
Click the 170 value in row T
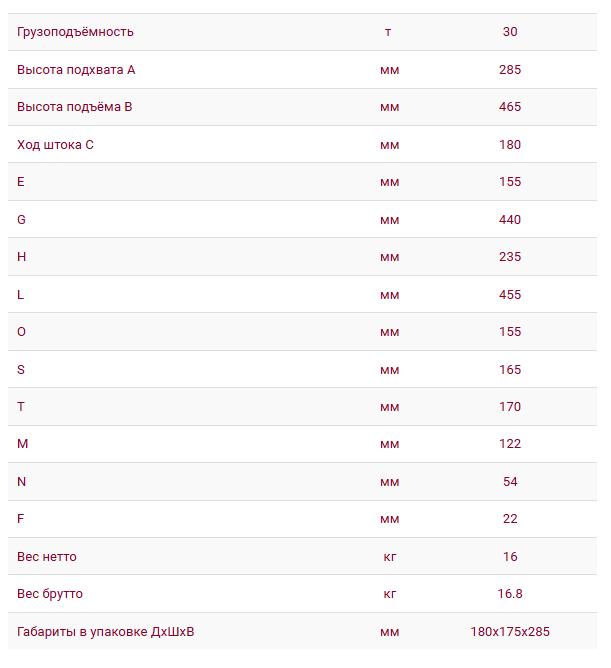510,407
